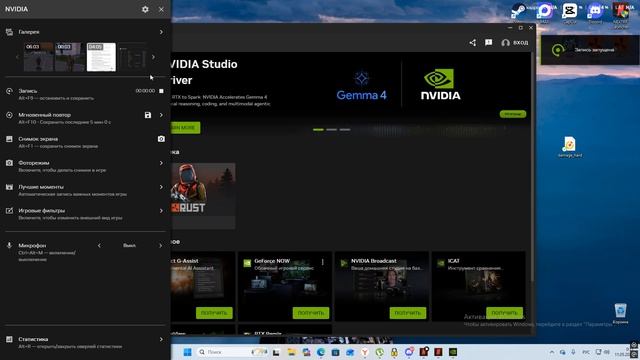Image resolution: width=640 pixels, height=360 pixels.
Task: Stop recording with the square button
Action: click(x=161, y=91)
